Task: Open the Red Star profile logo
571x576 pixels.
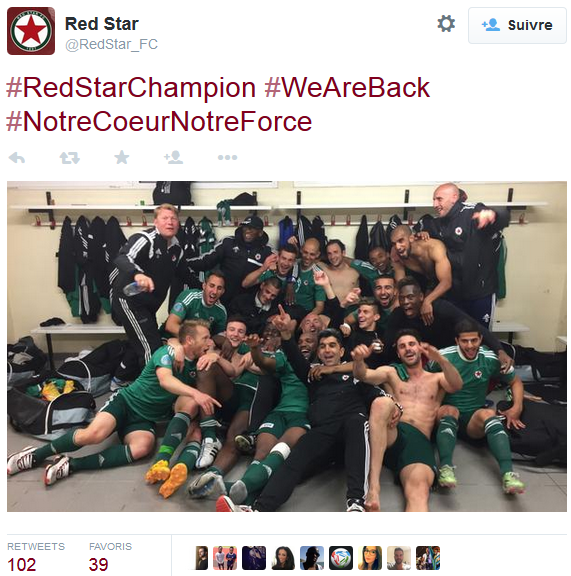Action: (x=31, y=31)
